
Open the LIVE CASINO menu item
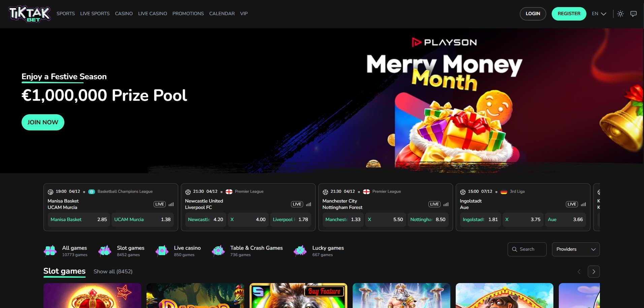(x=153, y=14)
